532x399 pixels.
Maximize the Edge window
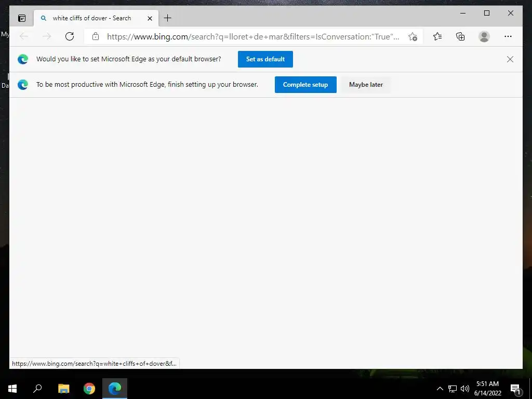(x=486, y=13)
